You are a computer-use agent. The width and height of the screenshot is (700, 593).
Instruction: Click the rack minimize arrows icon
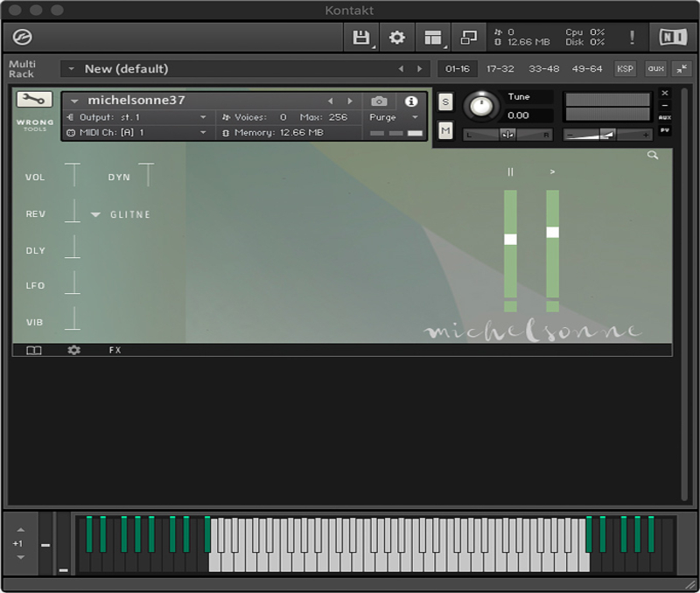[x=682, y=69]
